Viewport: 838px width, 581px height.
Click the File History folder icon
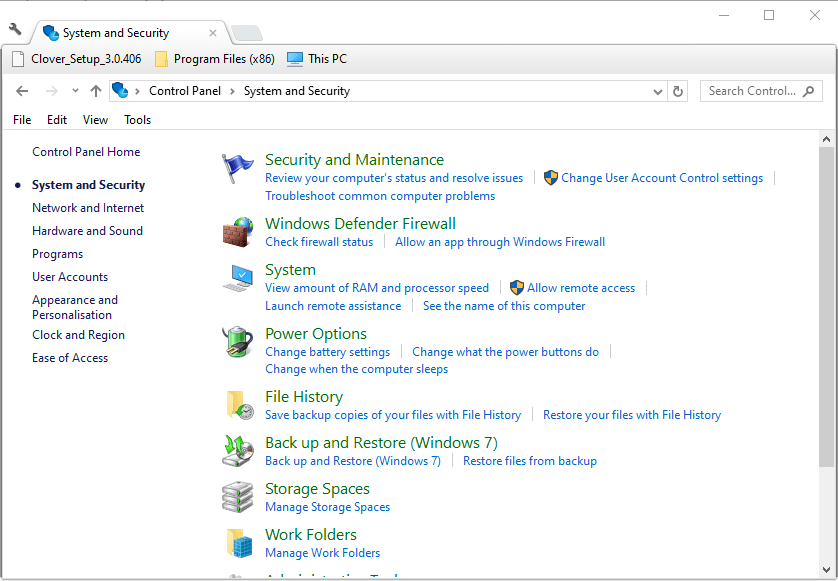[x=239, y=405]
